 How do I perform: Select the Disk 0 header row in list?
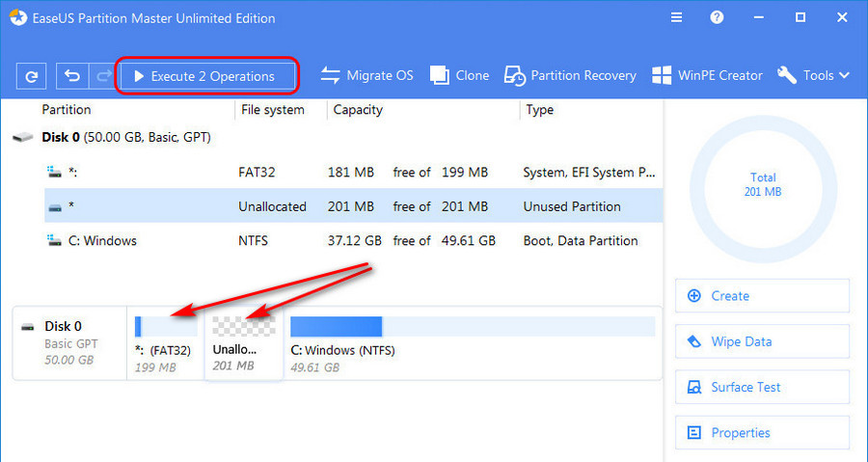click(337, 137)
